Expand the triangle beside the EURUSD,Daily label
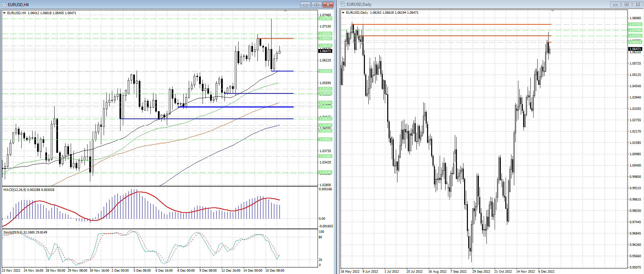Image resolution: width=644 pixels, height=274 pixels. (x=343, y=13)
